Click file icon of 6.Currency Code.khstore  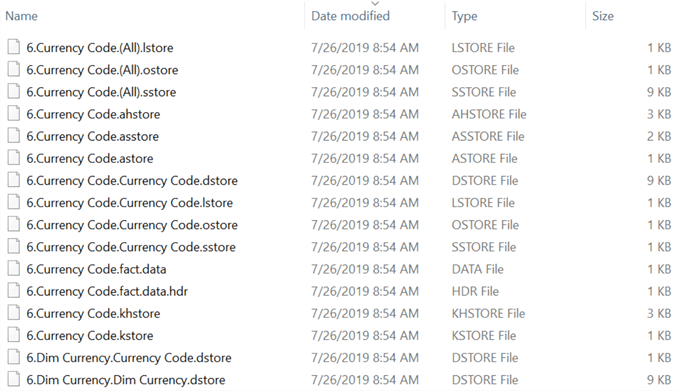[13, 313]
